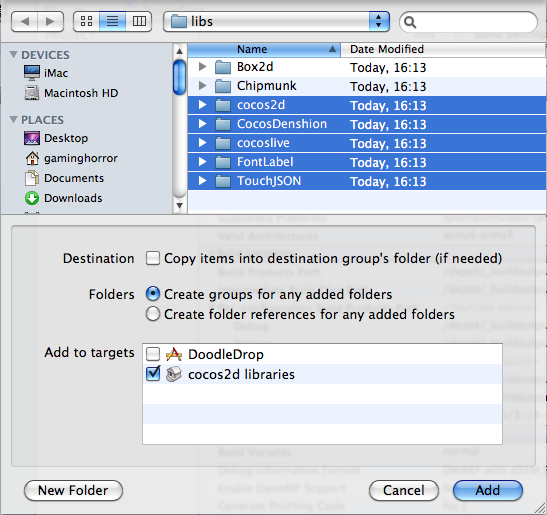The height and width of the screenshot is (515, 547).
Task: Expand the cocoslive folder triangle
Action: point(202,143)
